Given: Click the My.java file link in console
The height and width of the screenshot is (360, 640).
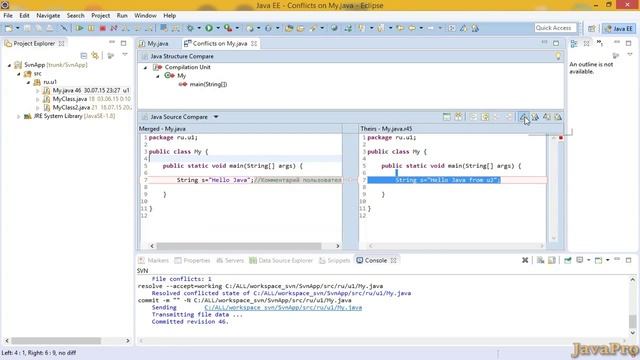Looking at the screenshot, I should click(x=283, y=307).
